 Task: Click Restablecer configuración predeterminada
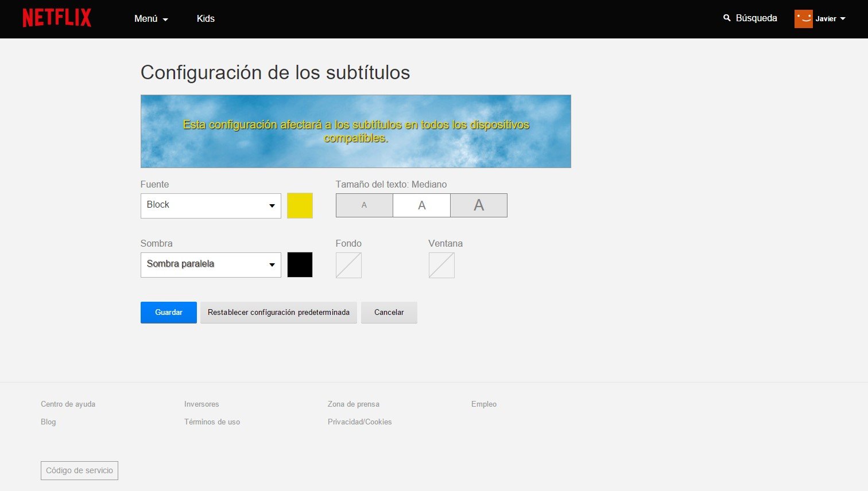(x=278, y=313)
